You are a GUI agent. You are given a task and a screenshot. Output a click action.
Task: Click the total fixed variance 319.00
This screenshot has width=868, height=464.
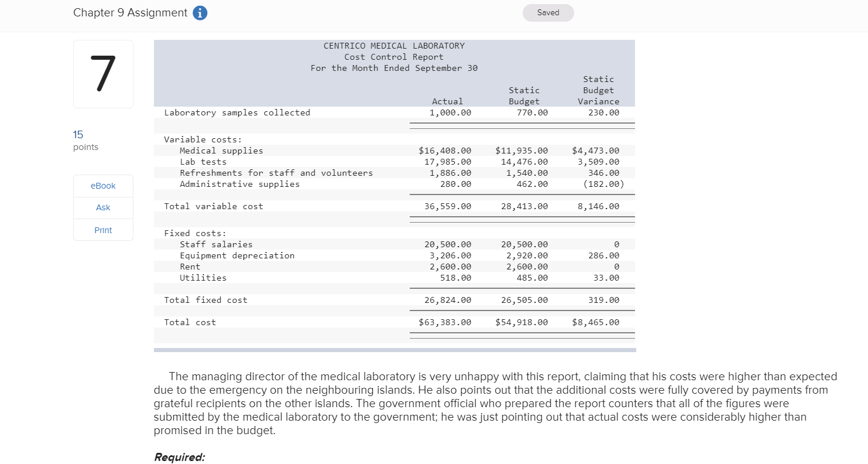[604, 300]
